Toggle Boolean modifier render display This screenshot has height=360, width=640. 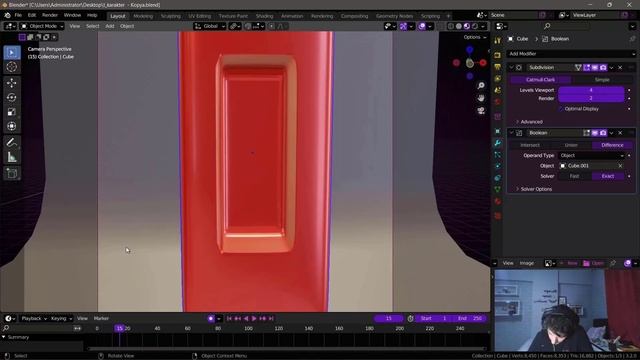603,133
